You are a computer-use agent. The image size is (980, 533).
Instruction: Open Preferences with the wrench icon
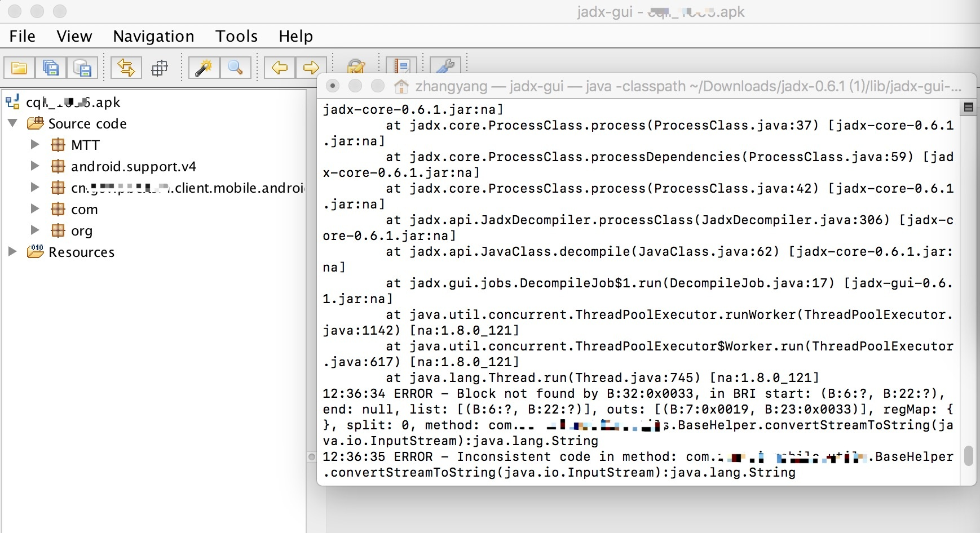[x=445, y=65]
